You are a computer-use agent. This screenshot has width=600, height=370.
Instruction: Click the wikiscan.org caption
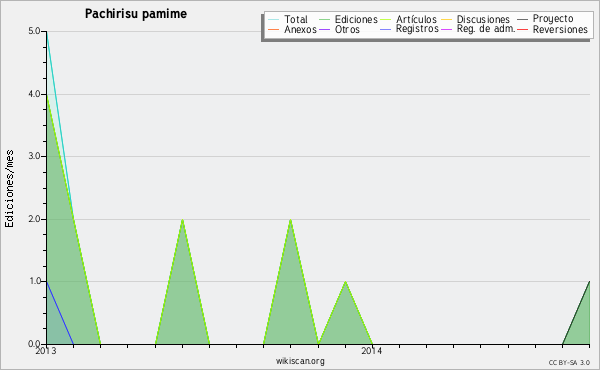[300, 361]
